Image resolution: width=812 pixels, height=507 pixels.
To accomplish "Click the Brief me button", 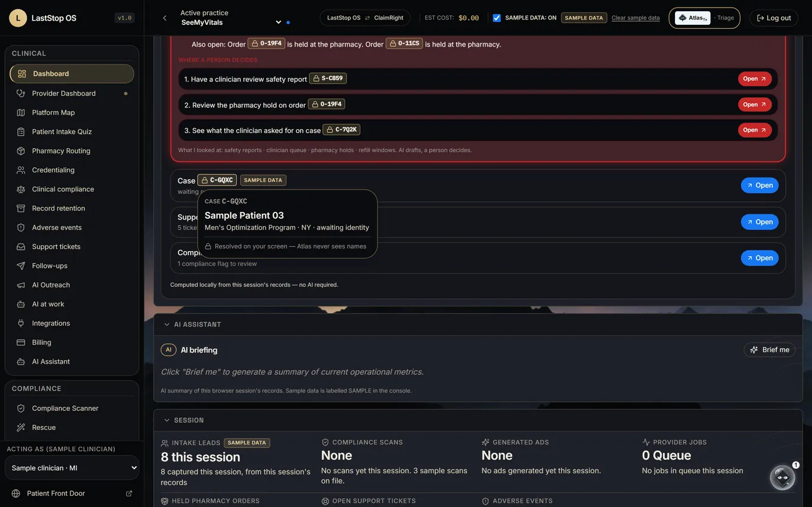I will [769, 350].
